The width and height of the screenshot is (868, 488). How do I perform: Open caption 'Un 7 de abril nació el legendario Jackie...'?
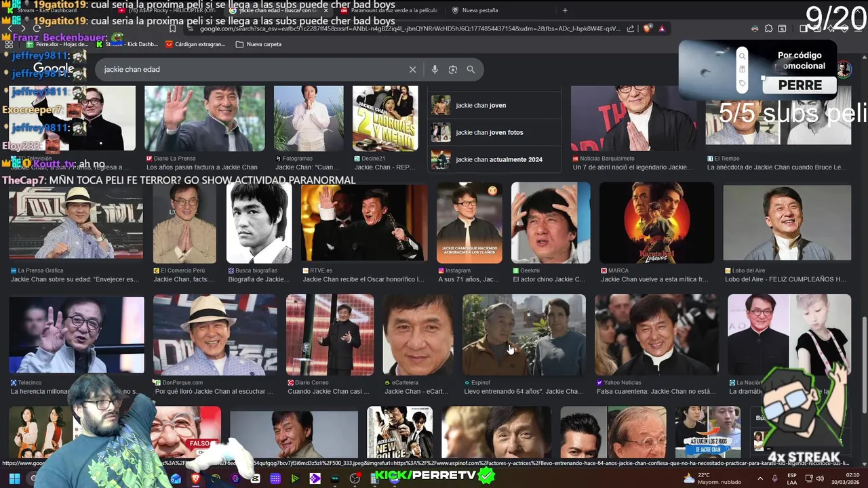point(633,167)
